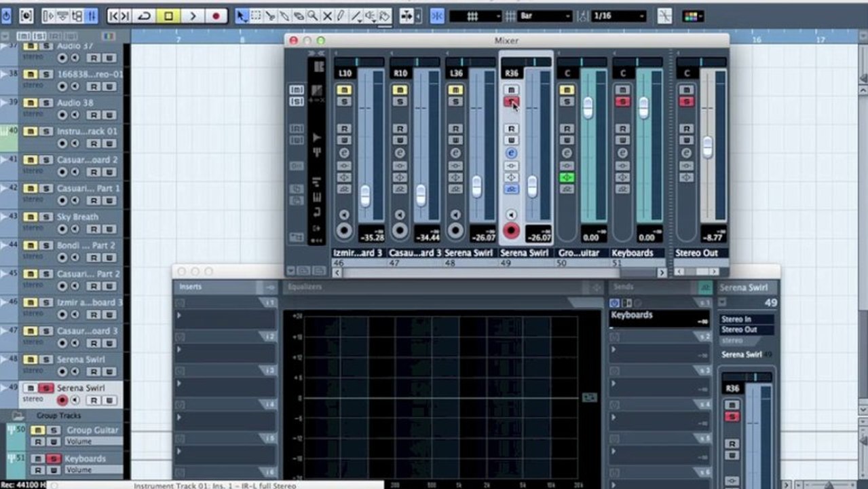Viewport: 868px width, 489px height.
Task: Click the R36 pan display in channel settings
Action: (733, 388)
